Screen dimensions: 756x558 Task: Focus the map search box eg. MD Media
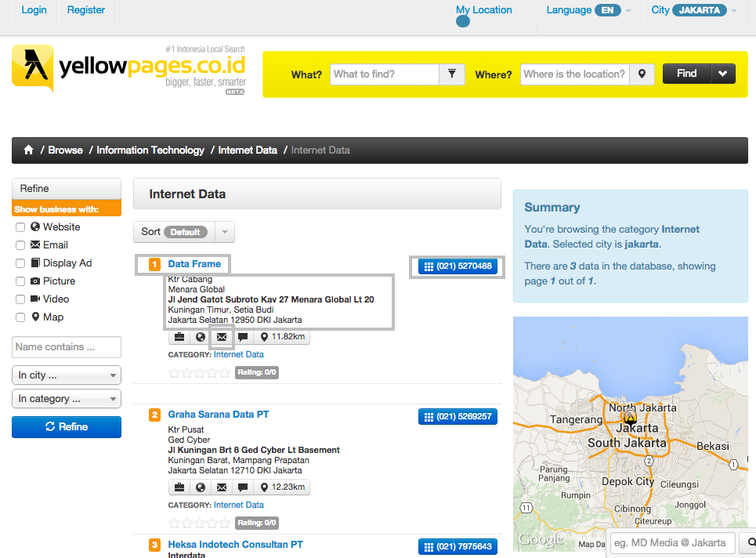coord(673,543)
